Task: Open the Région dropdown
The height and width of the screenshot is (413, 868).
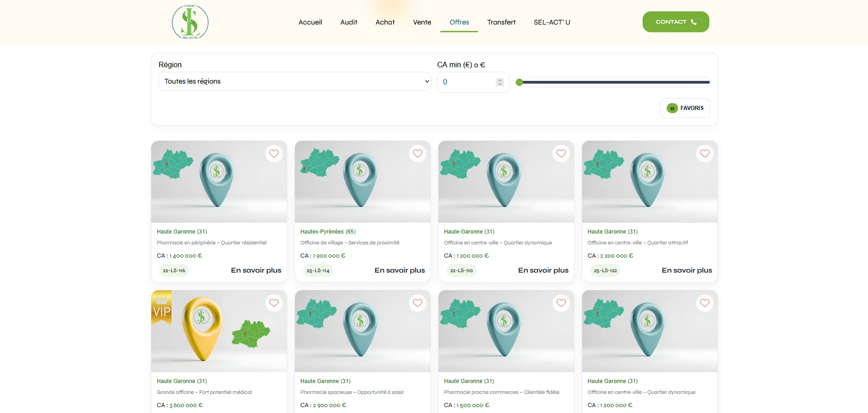Action: 295,81
